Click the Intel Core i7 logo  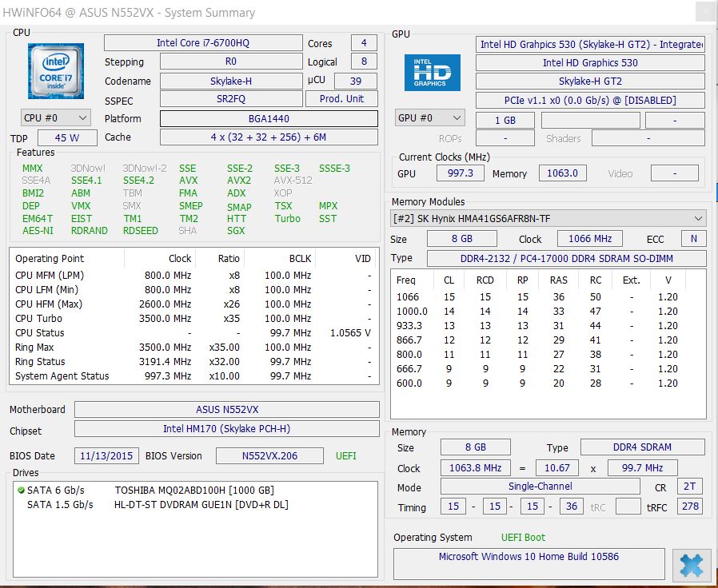(x=56, y=71)
